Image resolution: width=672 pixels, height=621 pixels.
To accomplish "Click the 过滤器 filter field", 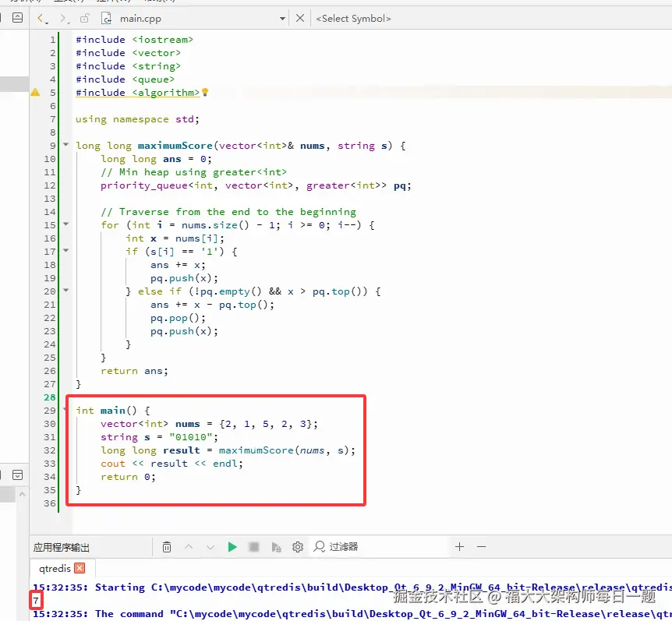I will pos(379,547).
